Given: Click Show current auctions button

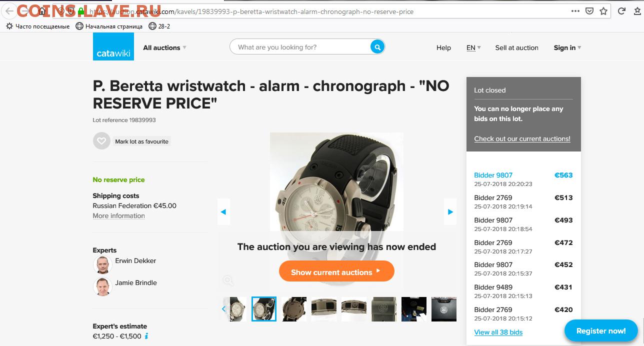Looking at the screenshot, I should [x=336, y=271].
